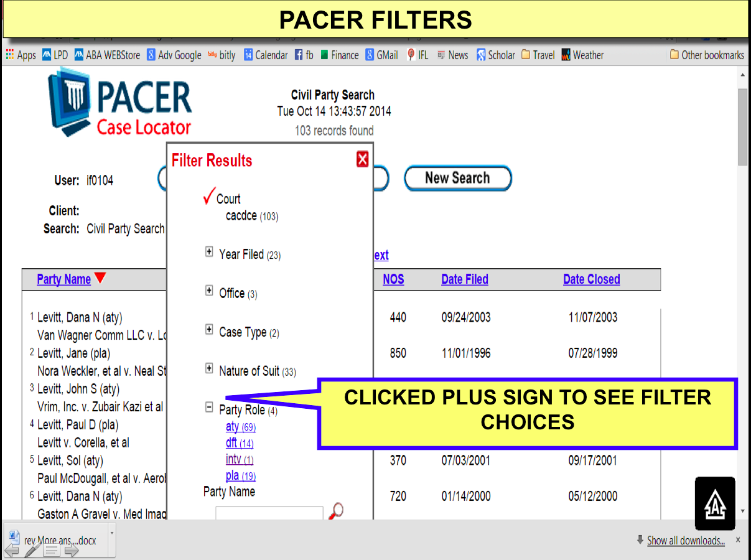Close the Filter Results panel
Screen dimensions: 751x560
click(x=363, y=159)
